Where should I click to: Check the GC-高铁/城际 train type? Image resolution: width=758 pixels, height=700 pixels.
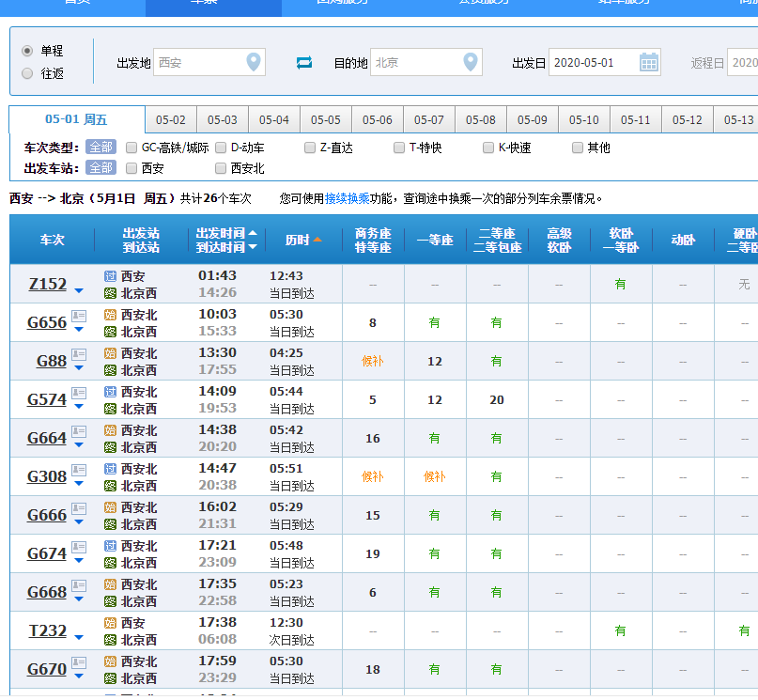[131, 148]
